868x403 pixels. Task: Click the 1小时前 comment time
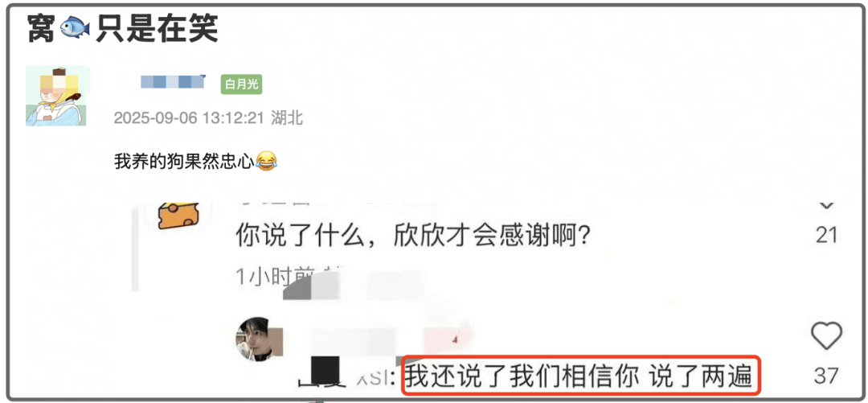(x=275, y=276)
